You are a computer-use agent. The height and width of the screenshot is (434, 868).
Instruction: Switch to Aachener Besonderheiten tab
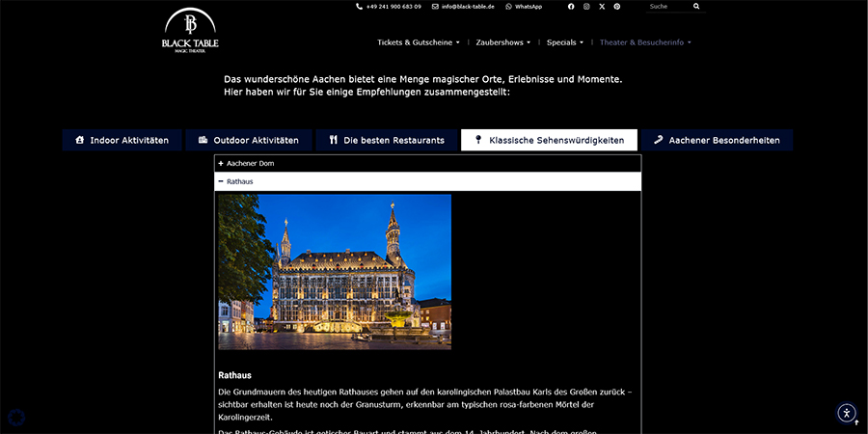point(717,140)
